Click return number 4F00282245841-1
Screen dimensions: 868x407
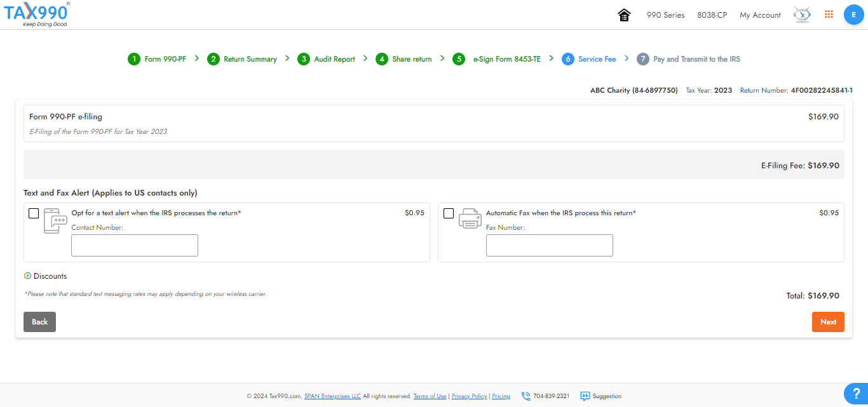point(822,91)
